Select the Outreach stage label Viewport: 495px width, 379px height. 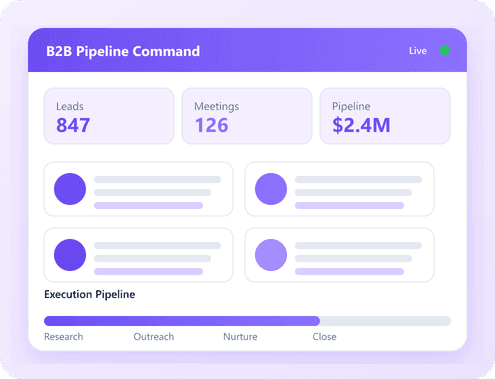click(154, 337)
